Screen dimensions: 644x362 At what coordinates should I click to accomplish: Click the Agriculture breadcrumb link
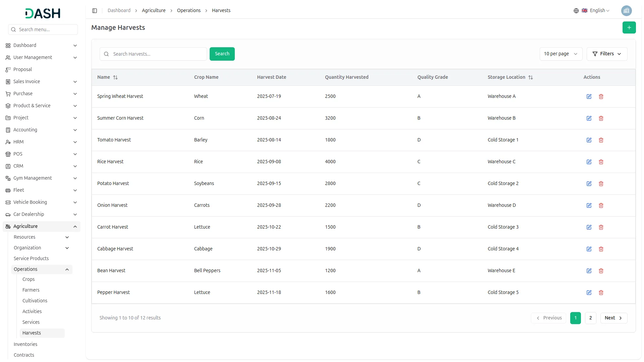pyautogui.click(x=154, y=11)
